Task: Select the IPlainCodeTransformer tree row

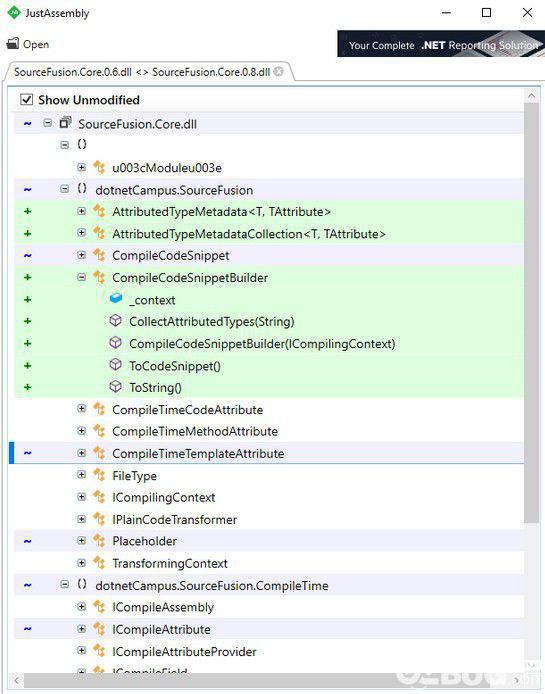Action: click(269, 519)
